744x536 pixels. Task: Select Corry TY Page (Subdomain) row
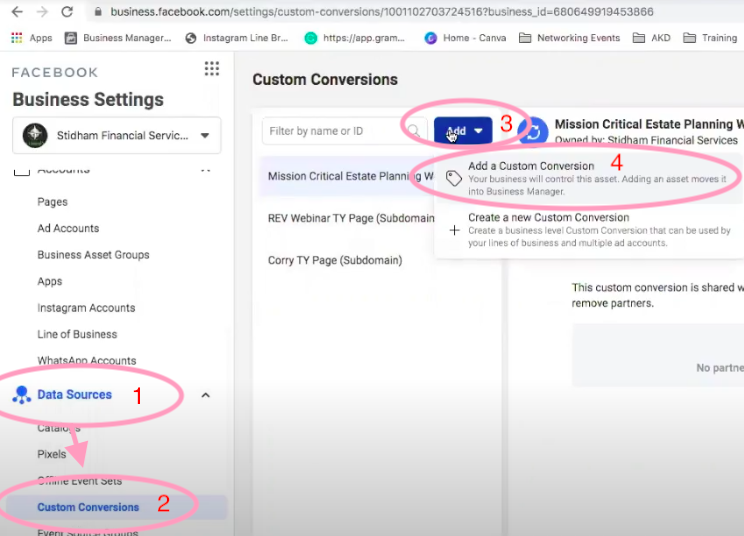(x=335, y=260)
